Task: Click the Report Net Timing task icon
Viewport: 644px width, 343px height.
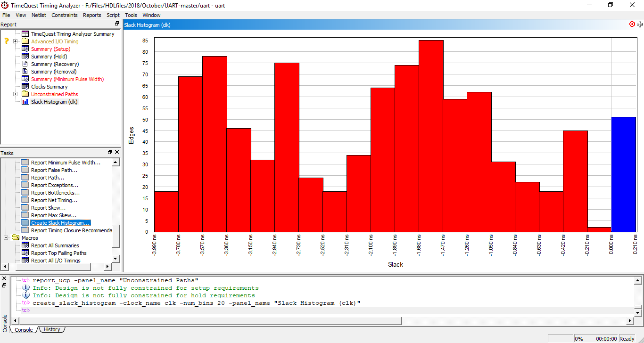Action: 25,200
